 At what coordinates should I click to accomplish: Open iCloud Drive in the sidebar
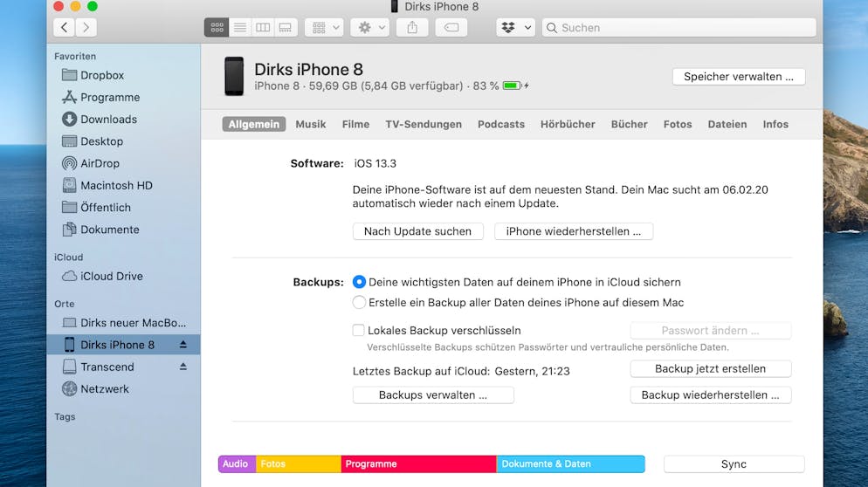click(x=123, y=276)
